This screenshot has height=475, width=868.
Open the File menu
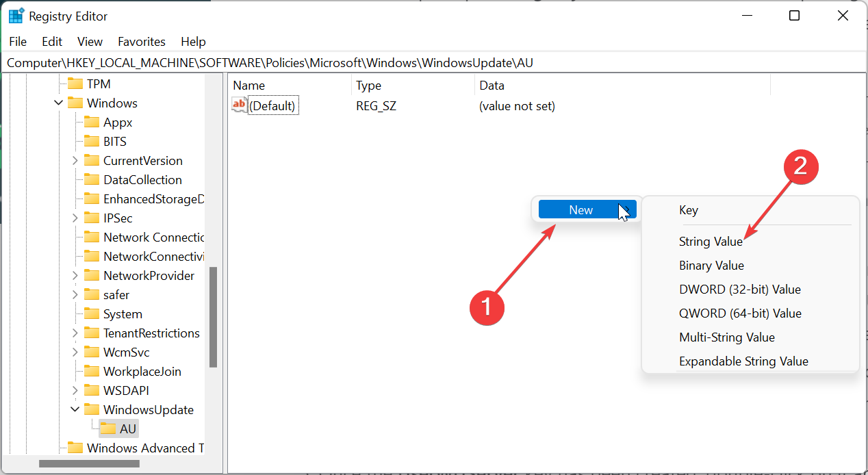pos(18,42)
